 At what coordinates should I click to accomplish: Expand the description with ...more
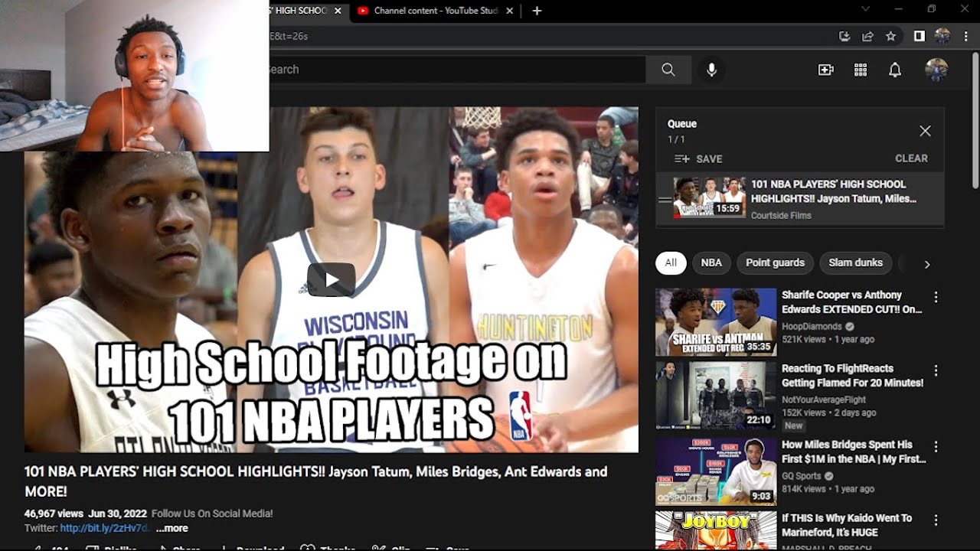click(172, 528)
